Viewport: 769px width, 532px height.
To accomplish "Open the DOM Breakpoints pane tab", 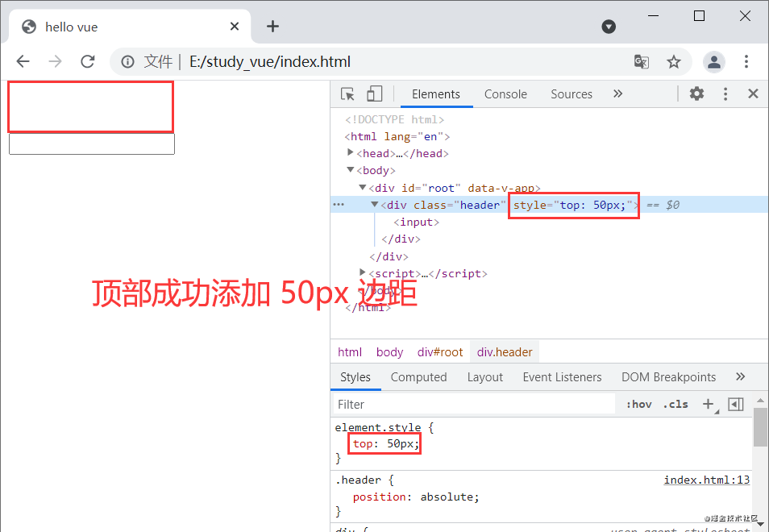I will coord(668,377).
